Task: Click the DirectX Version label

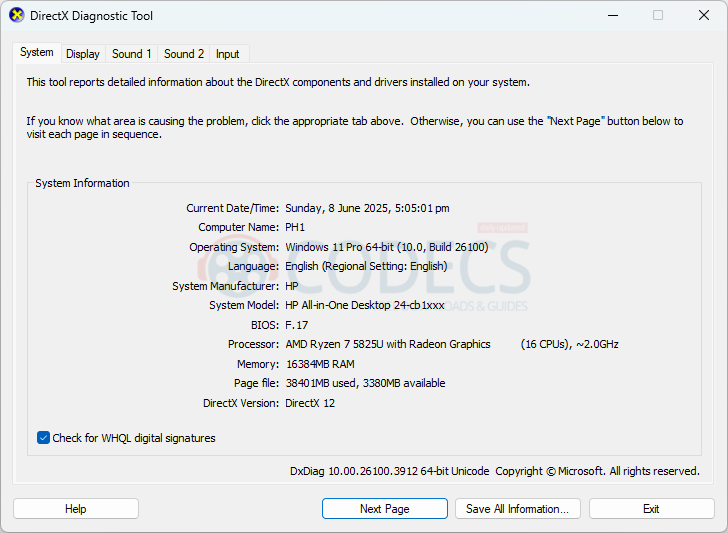Action: point(241,403)
